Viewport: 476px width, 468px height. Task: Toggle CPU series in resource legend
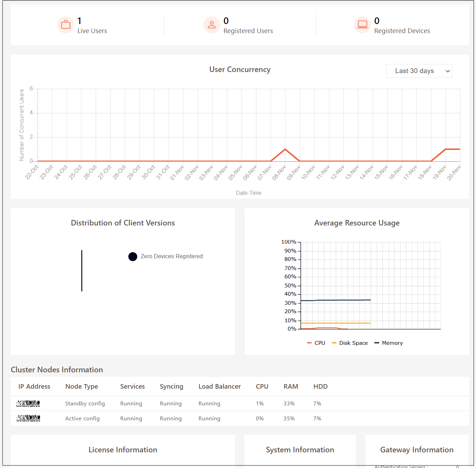tap(316, 343)
